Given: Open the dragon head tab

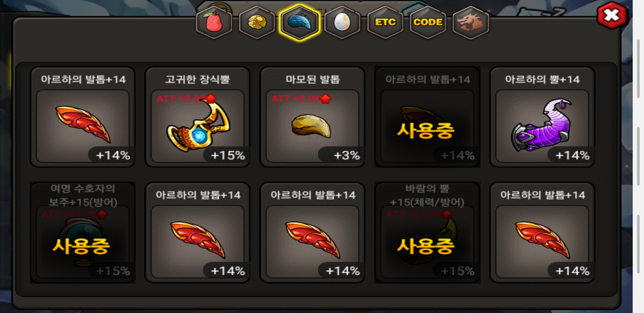Looking at the screenshot, I should 471,22.
